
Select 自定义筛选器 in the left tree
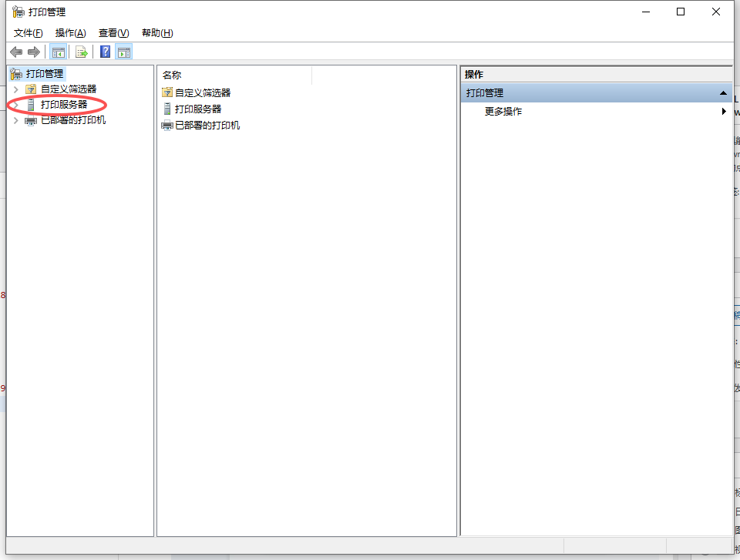(69, 89)
